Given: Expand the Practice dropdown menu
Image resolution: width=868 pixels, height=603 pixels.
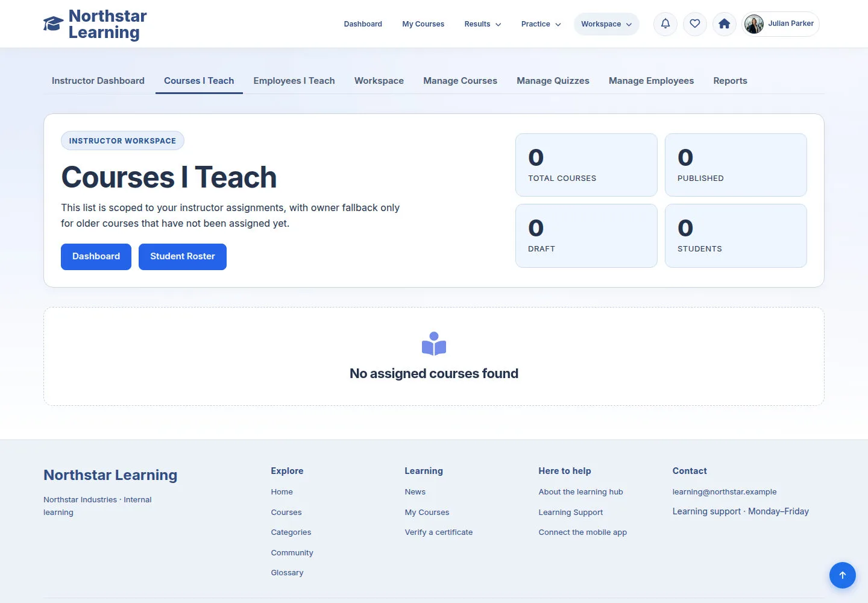Looking at the screenshot, I should point(541,24).
